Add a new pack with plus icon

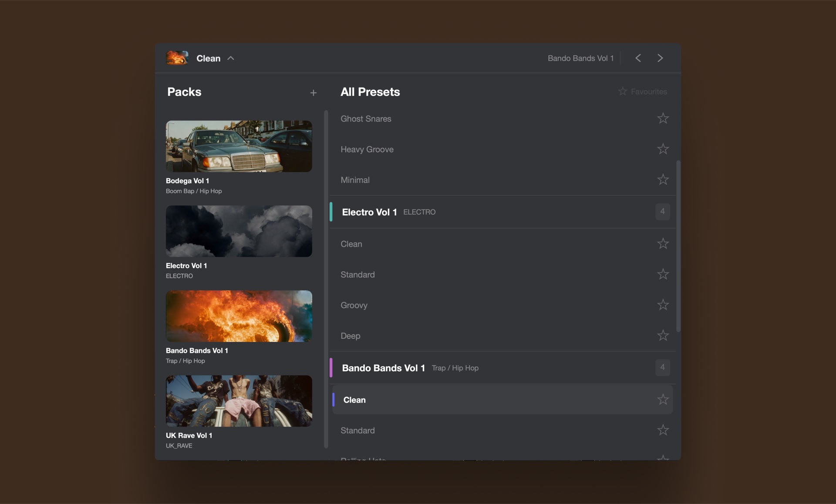(x=313, y=93)
